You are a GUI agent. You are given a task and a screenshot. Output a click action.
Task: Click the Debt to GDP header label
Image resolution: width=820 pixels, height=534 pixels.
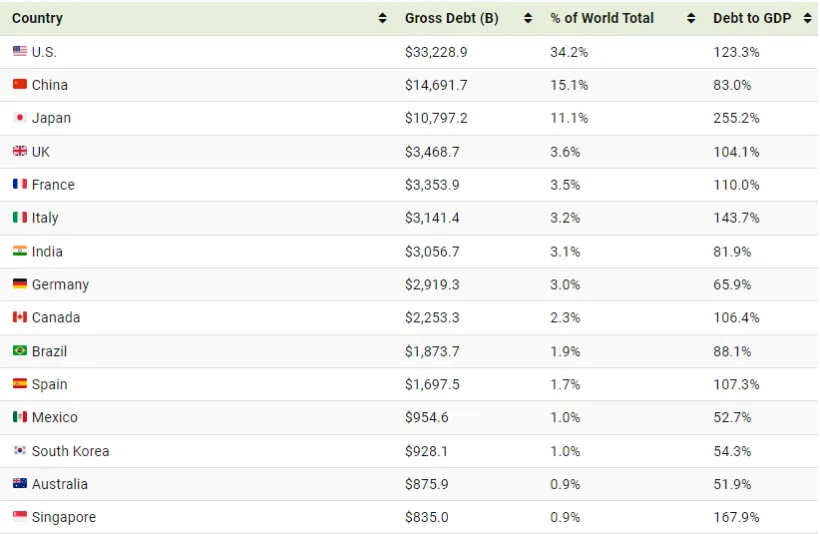coord(752,18)
